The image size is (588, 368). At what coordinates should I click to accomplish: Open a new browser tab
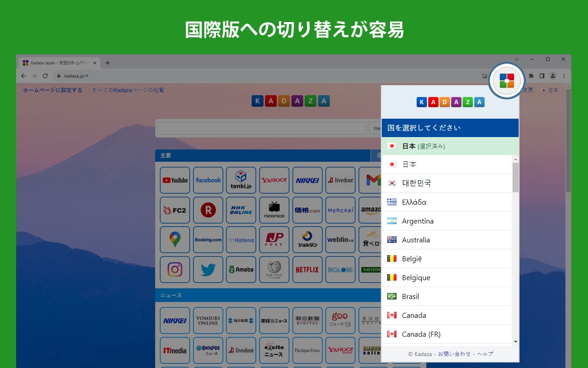click(x=107, y=63)
